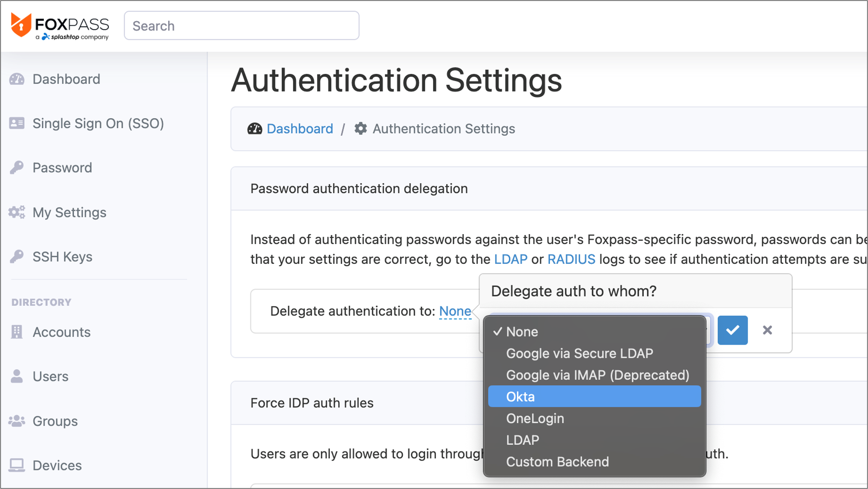This screenshot has width=868, height=489.
Task: Click the Password key icon
Action: (x=17, y=167)
